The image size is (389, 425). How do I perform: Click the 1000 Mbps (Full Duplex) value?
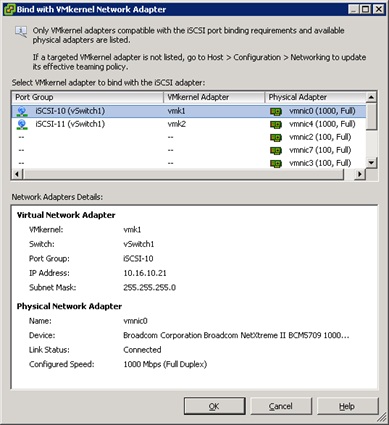coord(165,364)
